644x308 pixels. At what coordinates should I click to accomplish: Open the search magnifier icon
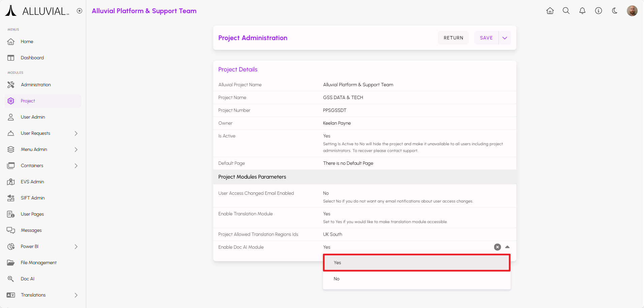click(x=566, y=11)
